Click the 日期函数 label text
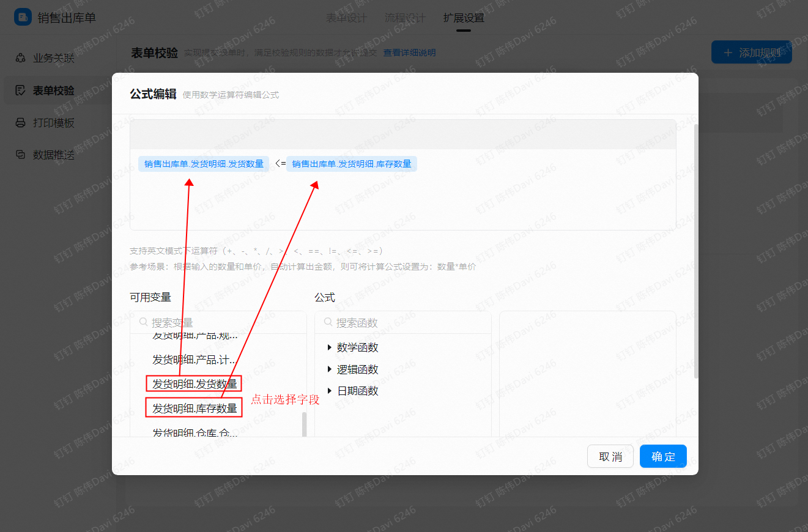Viewport: 808px width, 532px height. click(358, 391)
